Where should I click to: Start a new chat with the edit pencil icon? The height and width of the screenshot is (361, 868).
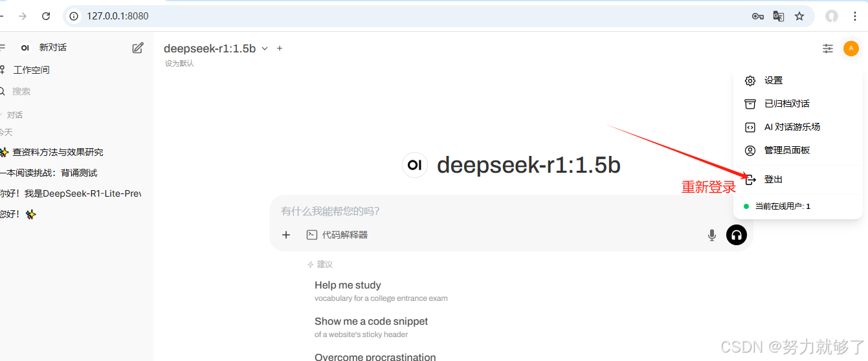pos(138,48)
